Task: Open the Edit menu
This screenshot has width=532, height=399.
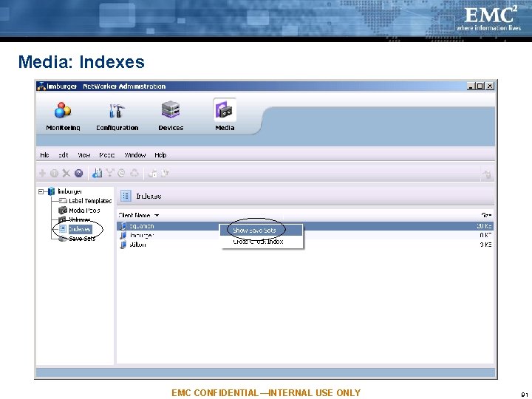Action: (x=63, y=155)
